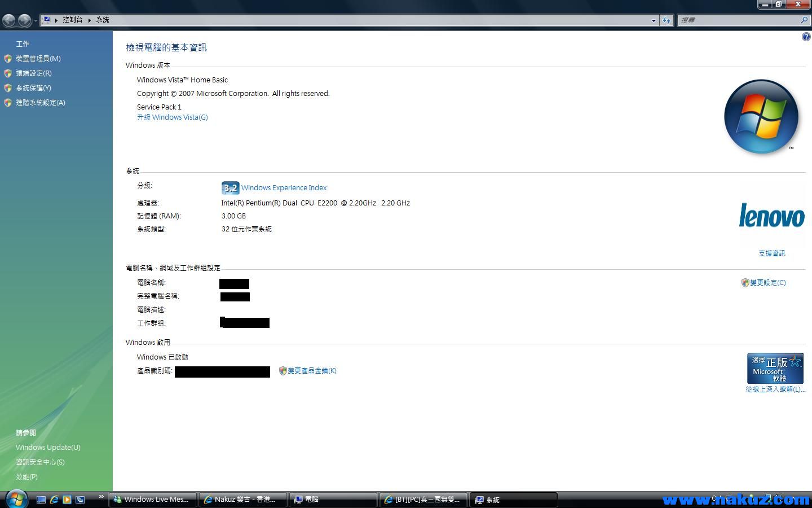Expand the breadcrumb arrow after 控制台
This screenshot has height=508, width=812.
[x=89, y=20]
